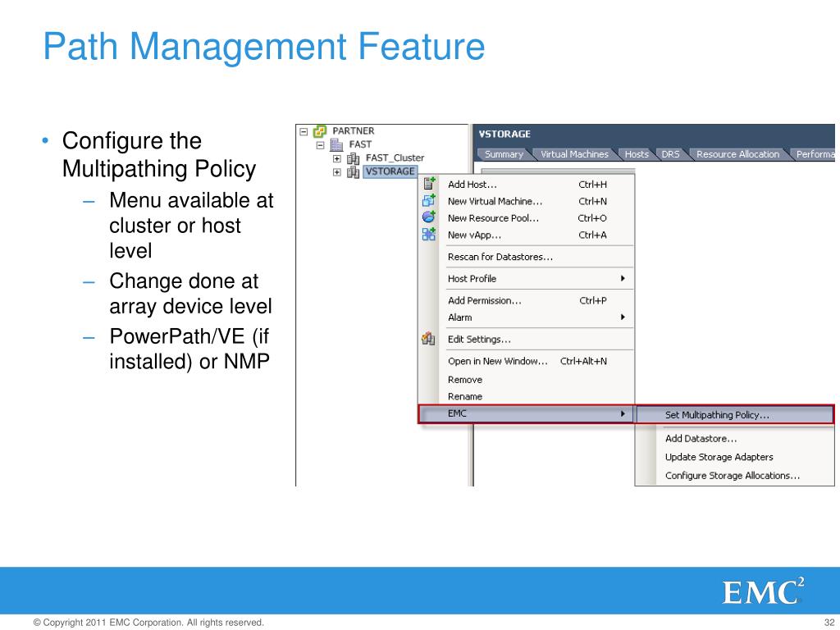
Task: Select Add Permission menu entry
Action: [x=526, y=300]
